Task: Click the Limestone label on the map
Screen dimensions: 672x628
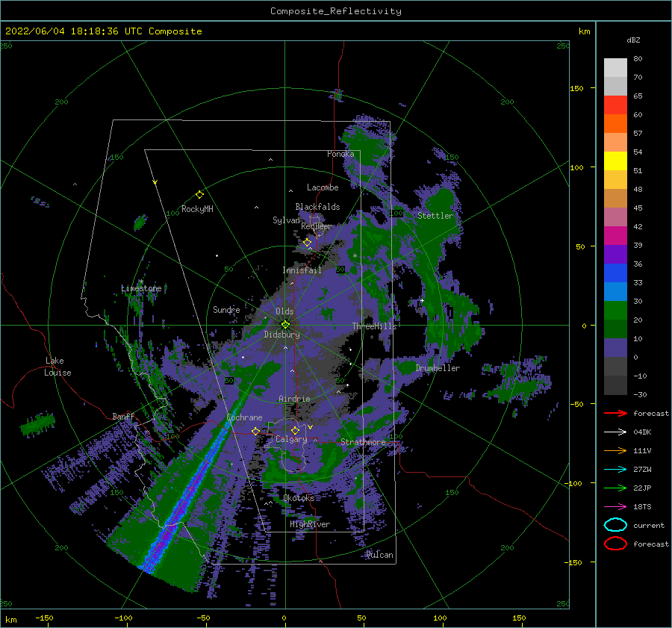Action: [141, 288]
